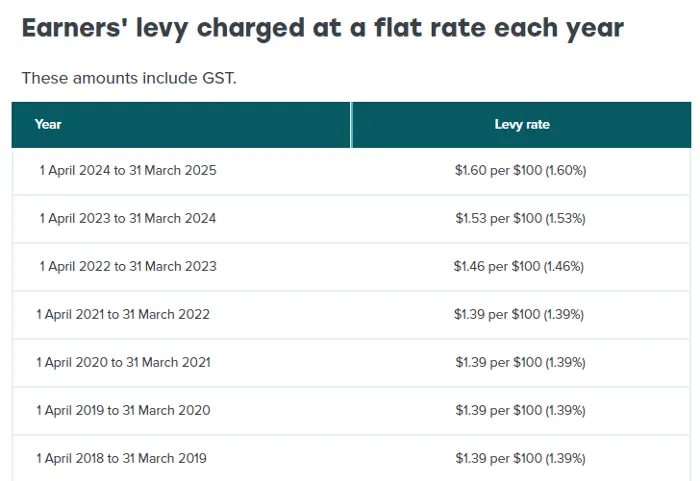
Task: Select the 1 April 2022 to 31 March 2023 cell
Action: click(x=128, y=266)
